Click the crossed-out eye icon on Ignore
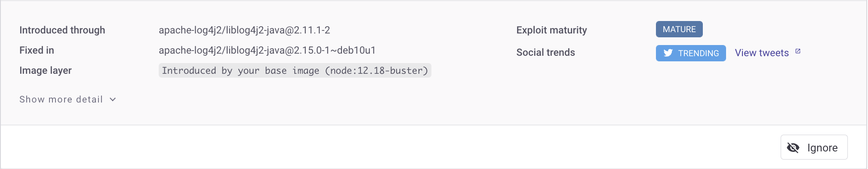Viewport: 868px width, 169px height. [793, 148]
